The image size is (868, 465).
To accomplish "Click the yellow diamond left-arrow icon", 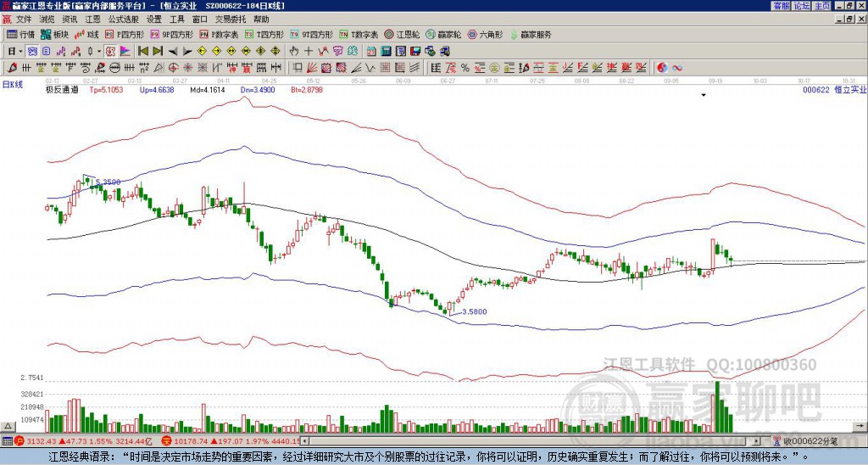I will point(202,51).
